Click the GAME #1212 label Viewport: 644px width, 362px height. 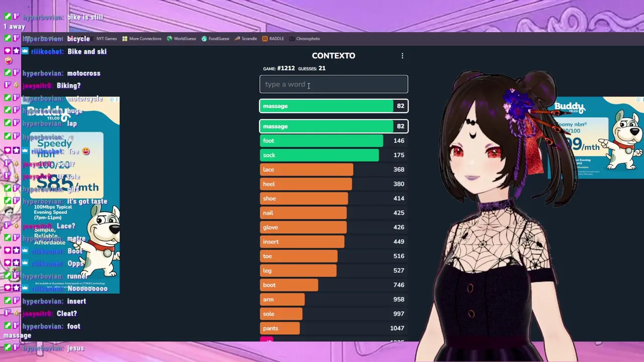point(279,68)
